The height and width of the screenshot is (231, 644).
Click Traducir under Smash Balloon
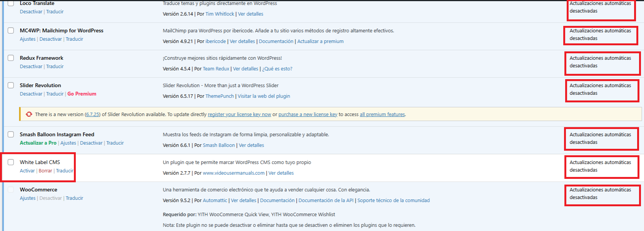[x=115, y=143]
